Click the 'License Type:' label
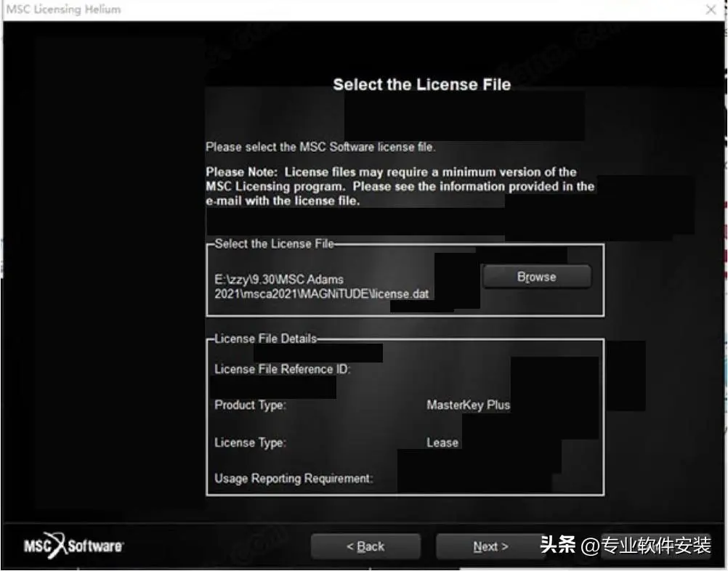The image size is (728, 571). [x=250, y=442]
